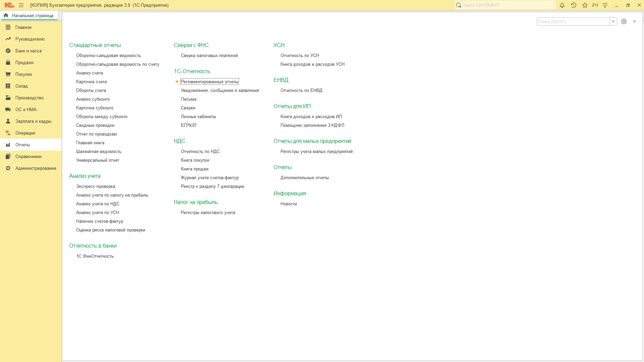This screenshot has width=644, height=362.
Task: Click the menu search field Ctrl+F
Action: pyautogui.click(x=573, y=21)
